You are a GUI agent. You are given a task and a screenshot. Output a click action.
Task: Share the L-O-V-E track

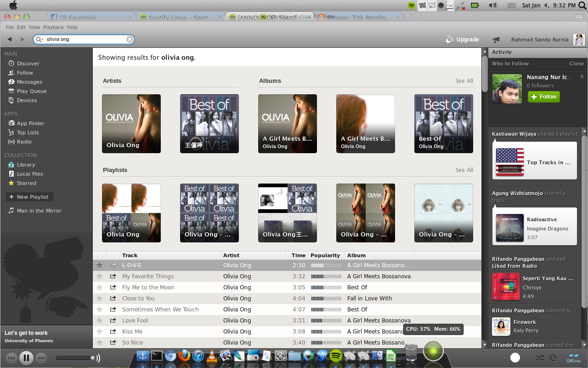(113, 265)
